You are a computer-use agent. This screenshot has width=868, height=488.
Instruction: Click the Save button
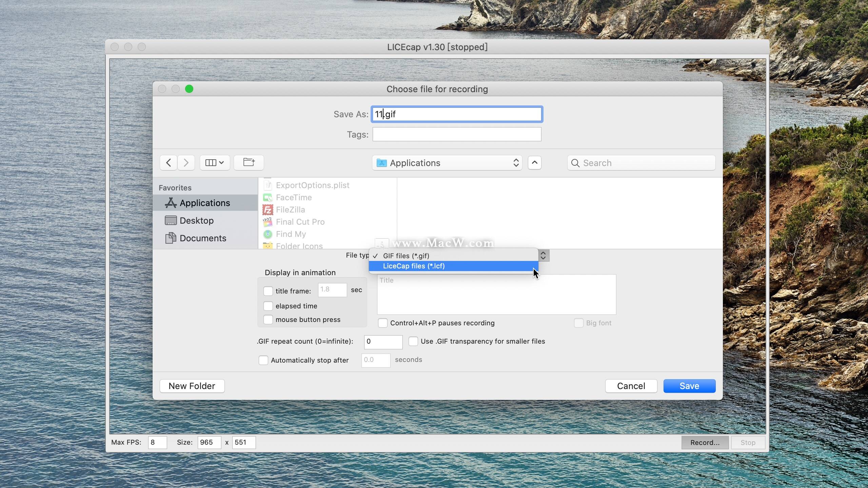coord(689,386)
